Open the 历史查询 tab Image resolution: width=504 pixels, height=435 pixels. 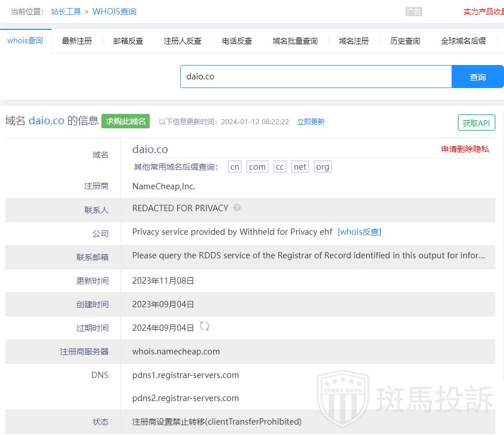(x=405, y=41)
